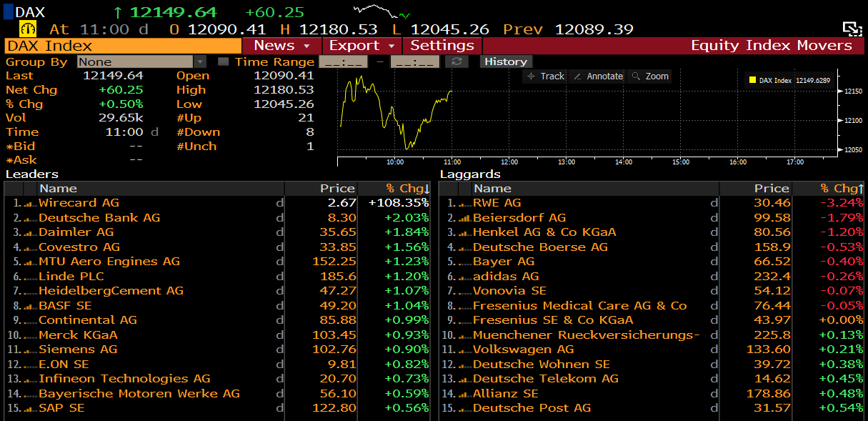Click the Leaders Price column header
This screenshot has height=421, width=868.
pyautogui.click(x=321, y=188)
